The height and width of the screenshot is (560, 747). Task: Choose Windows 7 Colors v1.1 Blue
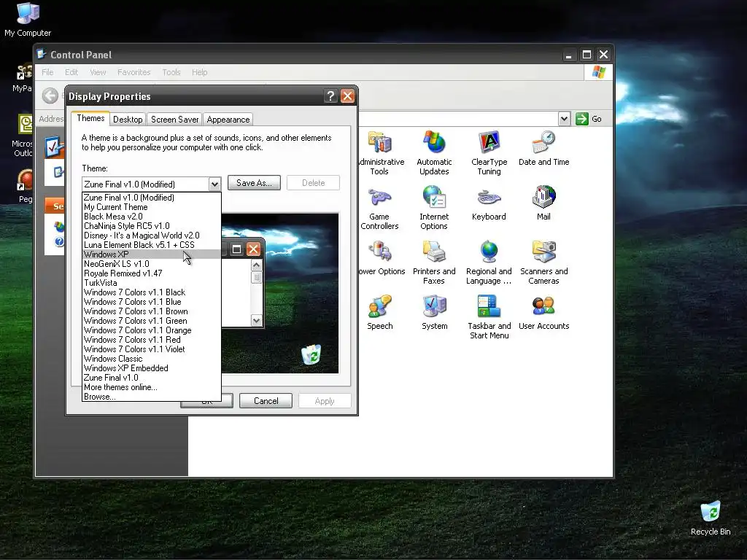[x=152, y=302]
